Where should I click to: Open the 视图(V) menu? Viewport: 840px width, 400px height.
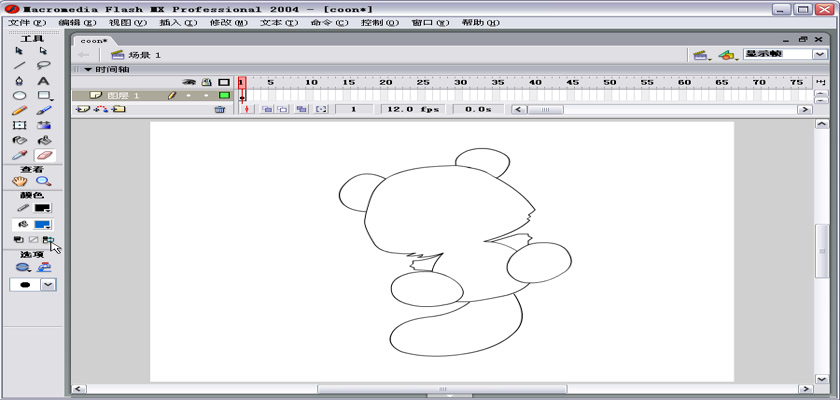pyautogui.click(x=128, y=23)
